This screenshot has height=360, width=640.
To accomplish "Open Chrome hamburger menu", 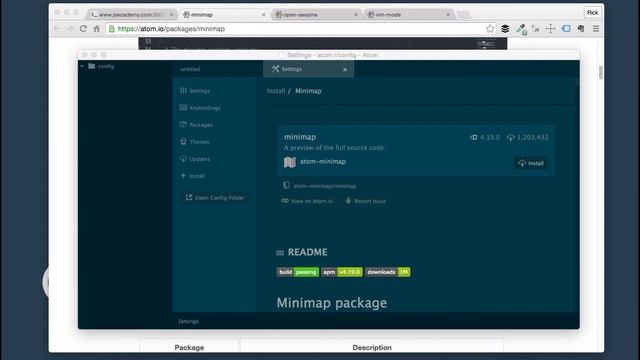I will point(596,29).
